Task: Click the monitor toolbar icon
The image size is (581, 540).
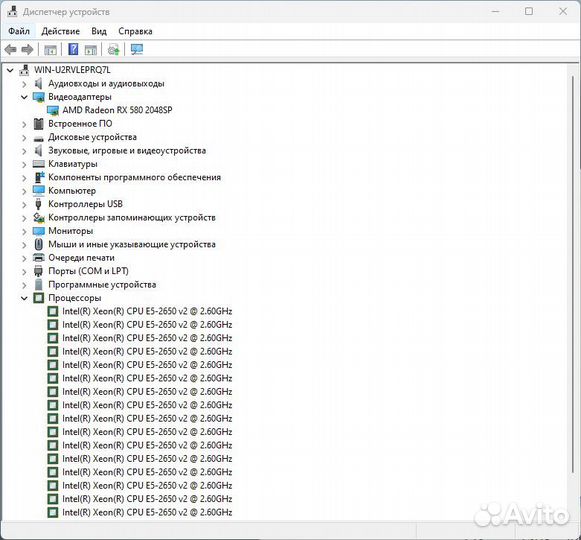Action: [137, 49]
